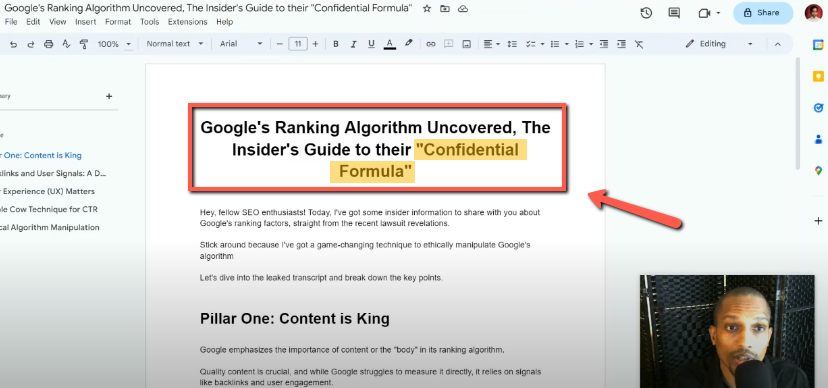Screen dimensions: 828x388
Task: Open the comments history icon
Action: pyautogui.click(x=674, y=13)
